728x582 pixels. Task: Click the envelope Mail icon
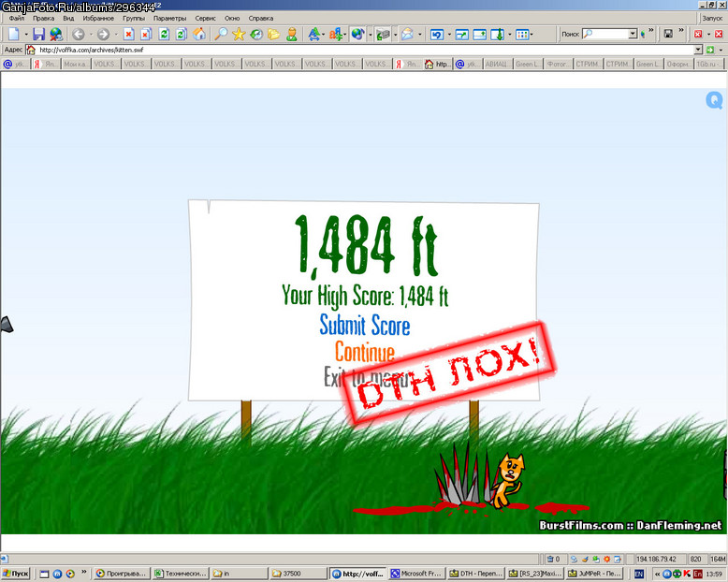(x=408, y=35)
